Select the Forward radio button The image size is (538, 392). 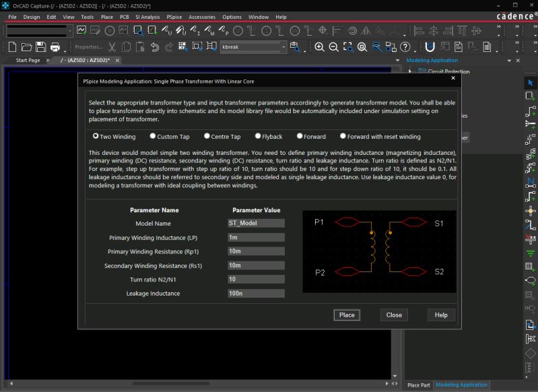(x=300, y=136)
